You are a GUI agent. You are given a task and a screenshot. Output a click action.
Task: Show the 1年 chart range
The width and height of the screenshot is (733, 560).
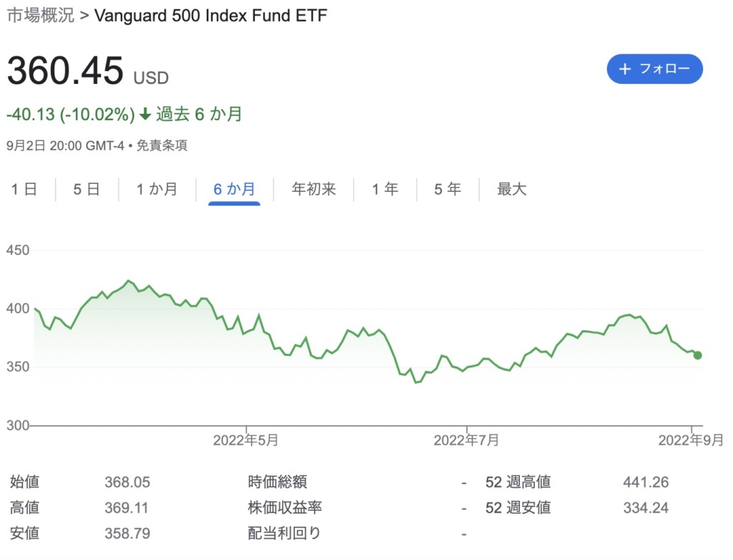point(385,189)
